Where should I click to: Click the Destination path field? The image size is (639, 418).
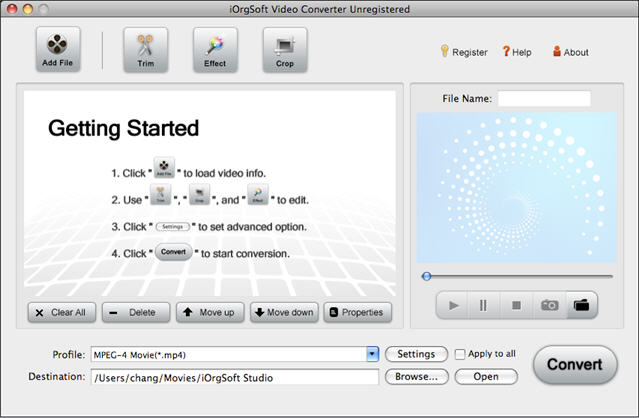pos(235,377)
